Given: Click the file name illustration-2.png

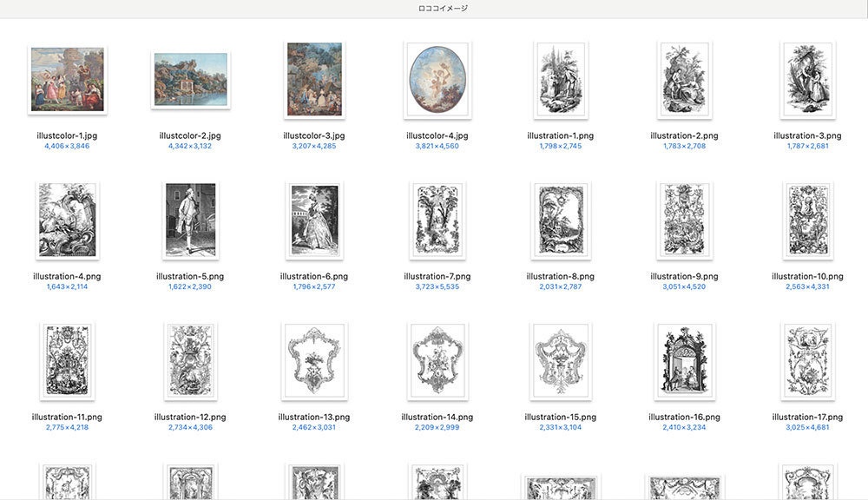Looking at the screenshot, I should coord(684,135).
